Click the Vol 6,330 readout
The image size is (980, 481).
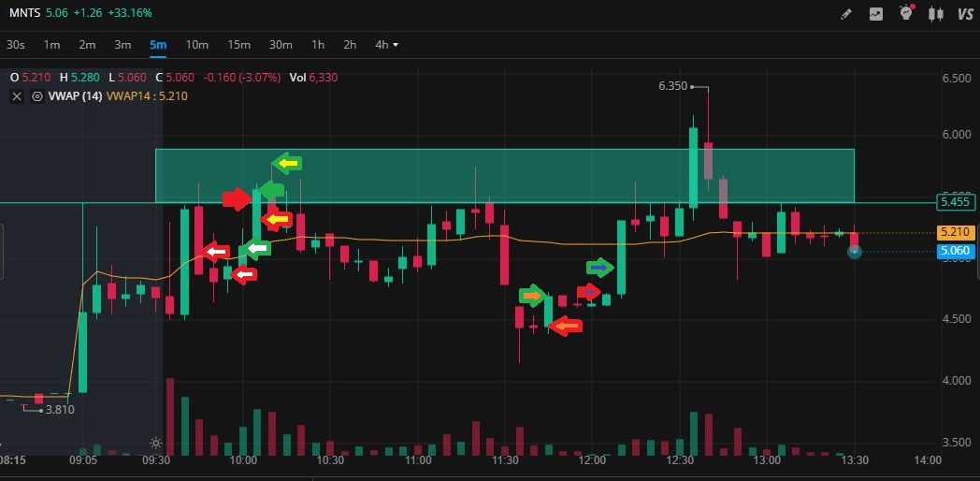pyautogui.click(x=313, y=78)
